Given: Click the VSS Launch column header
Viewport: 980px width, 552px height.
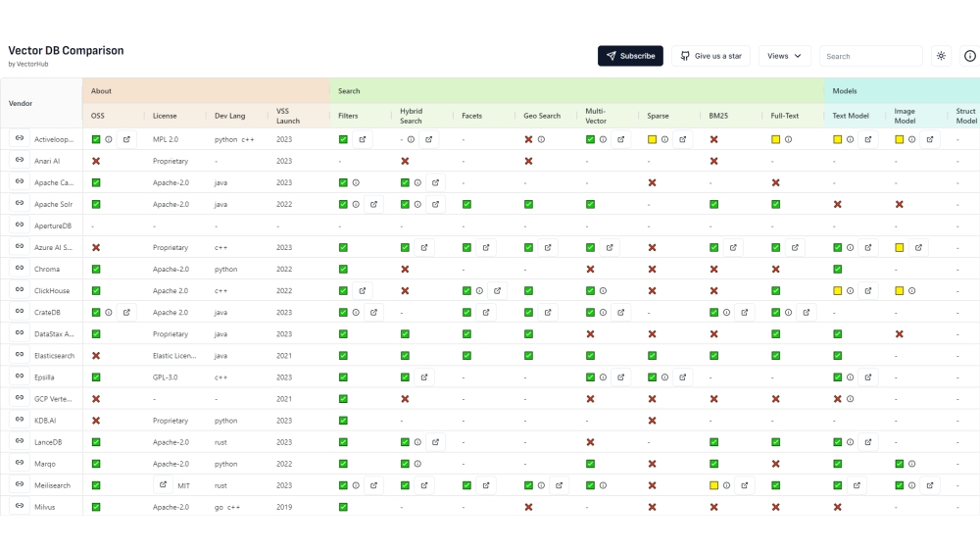Looking at the screenshot, I should [289, 116].
